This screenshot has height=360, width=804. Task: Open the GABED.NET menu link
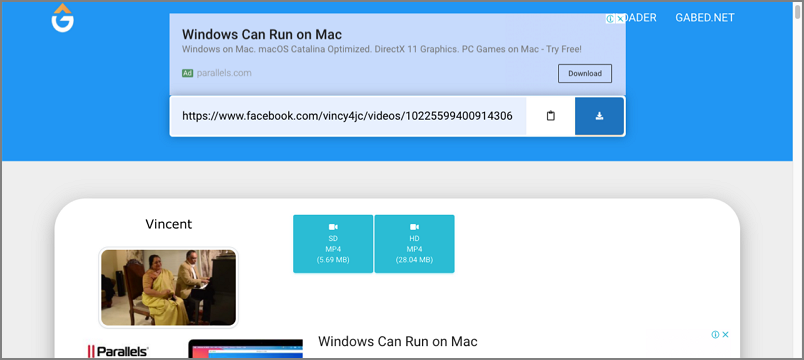(x=705, y=17)
